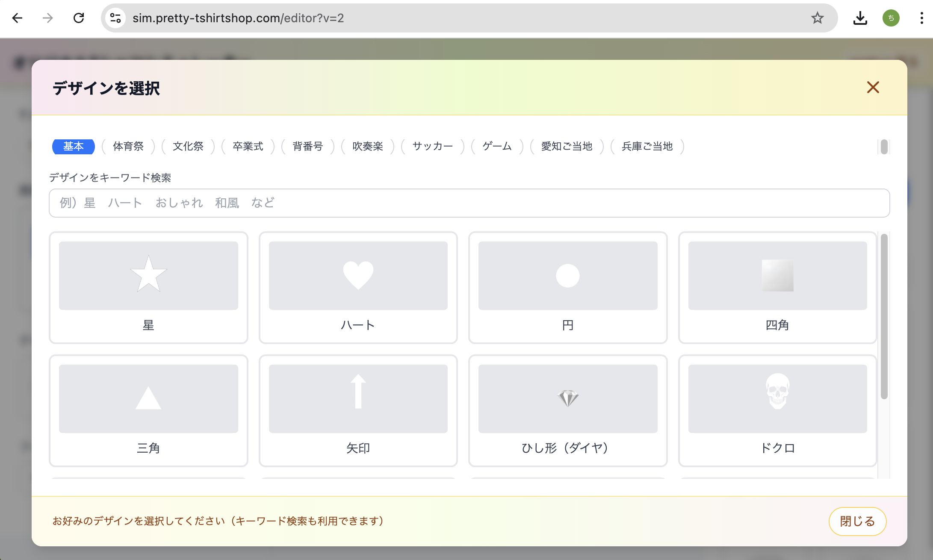Switch to the サッカー category
The image size is (933, 560).
pos(432,147)
